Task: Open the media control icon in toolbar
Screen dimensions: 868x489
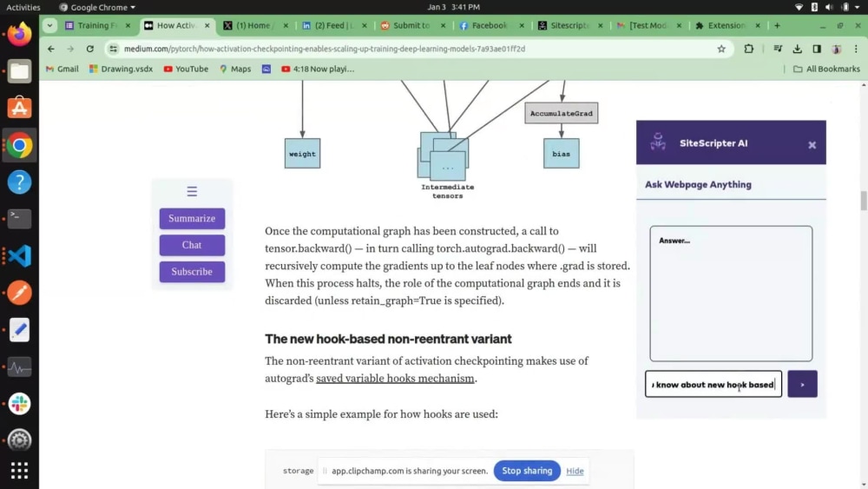Action: click(x=778, y=49)
